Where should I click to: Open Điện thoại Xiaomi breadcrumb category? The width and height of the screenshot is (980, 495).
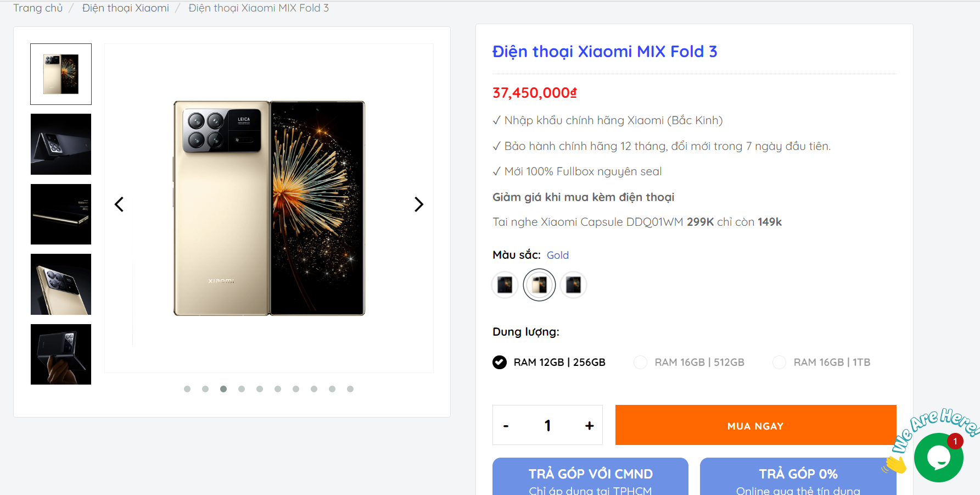click(x=126, y=8)
